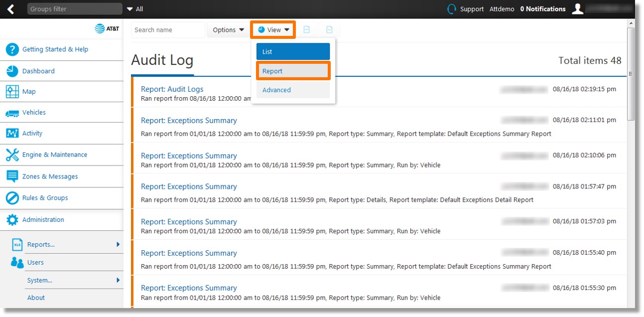Open the Map icon in sidebar
Screen dimensions: 644x317
click(12, 92)
